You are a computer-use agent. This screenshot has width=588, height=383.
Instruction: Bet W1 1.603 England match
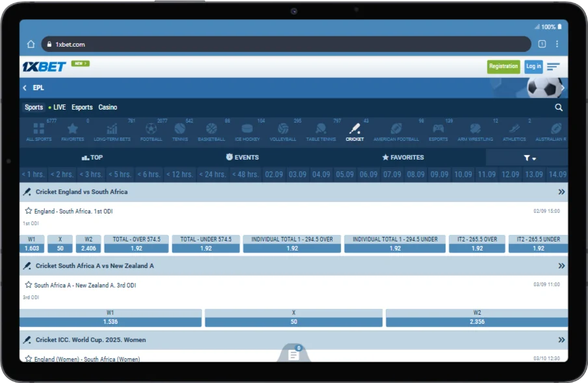pos(32,244)
